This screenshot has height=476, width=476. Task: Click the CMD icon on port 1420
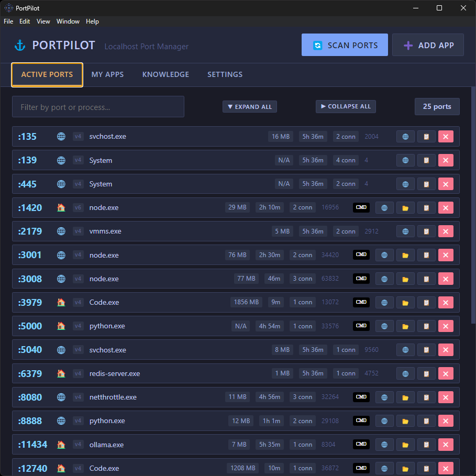tap(361, 207)
